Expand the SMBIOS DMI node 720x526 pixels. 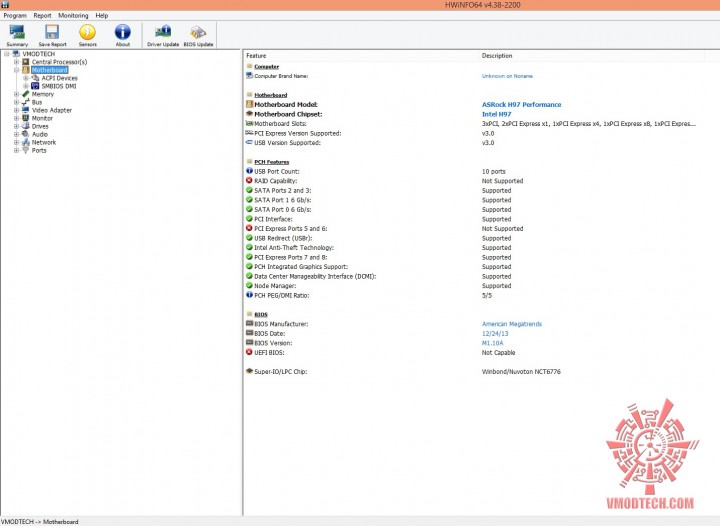pyautogui.click(x=26, y=86)
